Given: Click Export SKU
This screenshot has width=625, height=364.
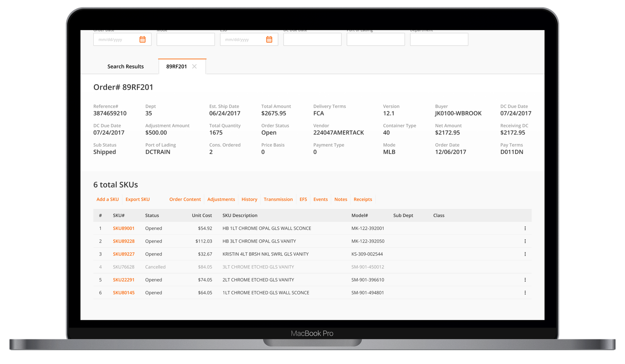Looking at the screenshot, I should click(137, 199).
